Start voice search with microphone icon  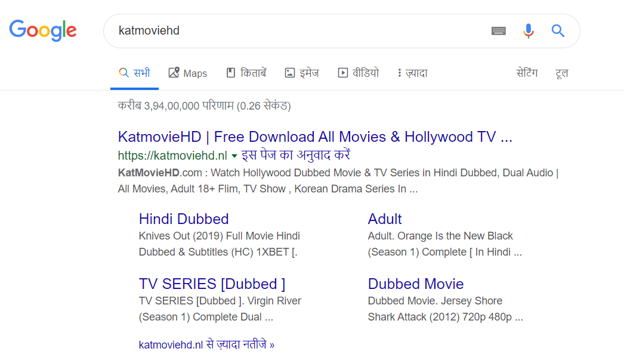[528, 31]
